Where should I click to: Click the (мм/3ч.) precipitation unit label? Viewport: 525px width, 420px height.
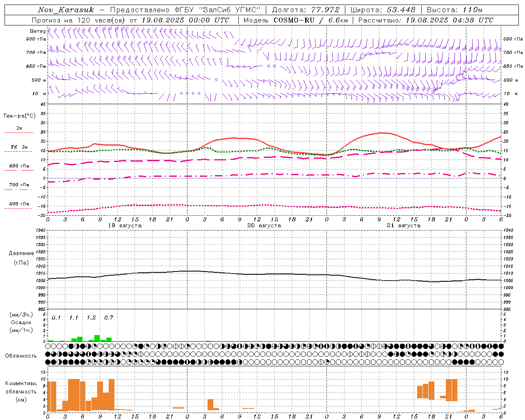coord(21,315)
